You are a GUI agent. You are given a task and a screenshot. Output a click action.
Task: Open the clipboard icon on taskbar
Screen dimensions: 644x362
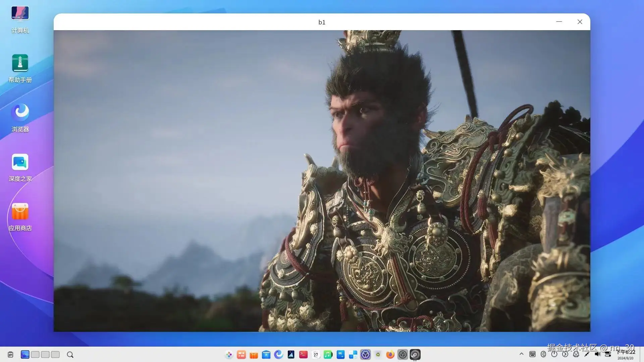coord(10,355)
